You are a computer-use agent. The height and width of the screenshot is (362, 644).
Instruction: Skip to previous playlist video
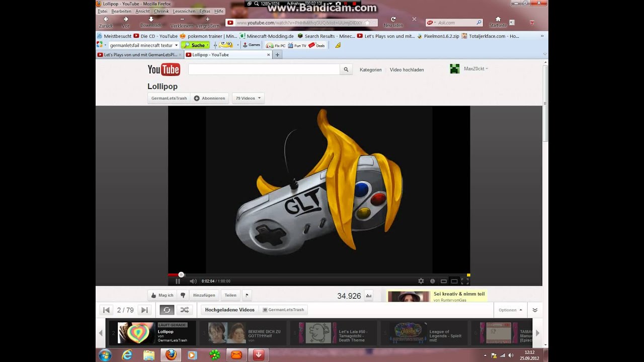pyautogui.click(x=106, y=310)
